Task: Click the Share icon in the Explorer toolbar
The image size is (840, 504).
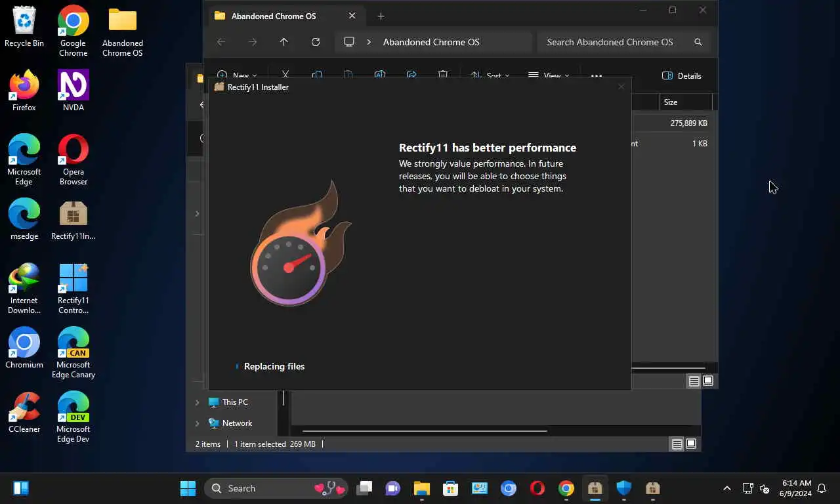Action: (x=411, y=75)
